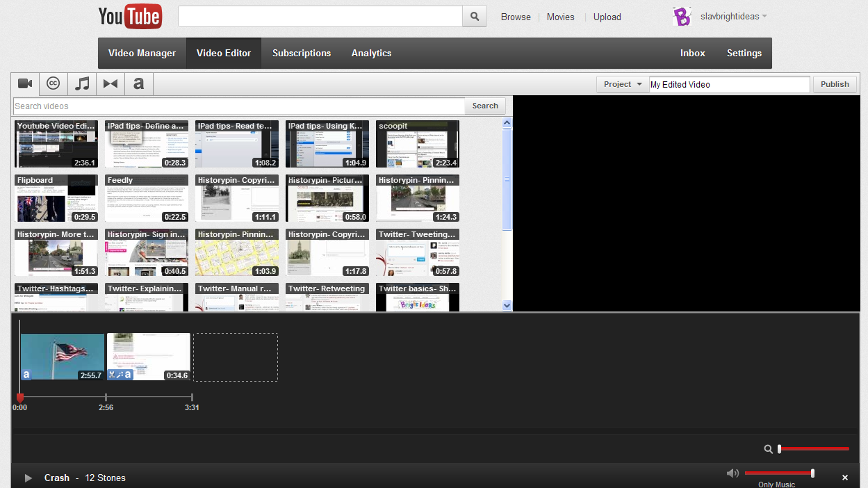Open the text 'a' titles tab
Screen dimensions: 868x488
point(139,83)
